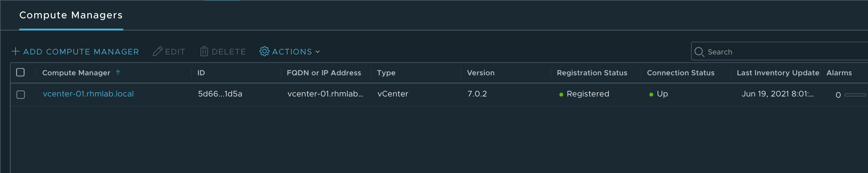
Task: Click the plus icon for Add Compute Manager
Action: point(16,51)
